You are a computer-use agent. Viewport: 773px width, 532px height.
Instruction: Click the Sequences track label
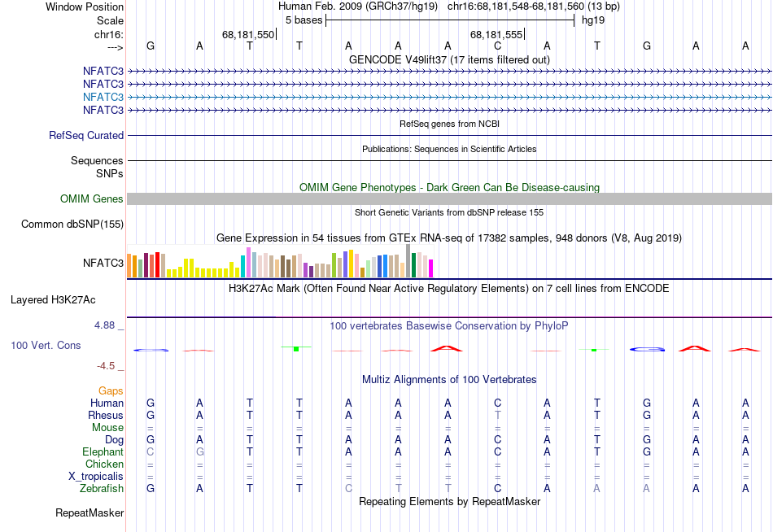point(97,161)
